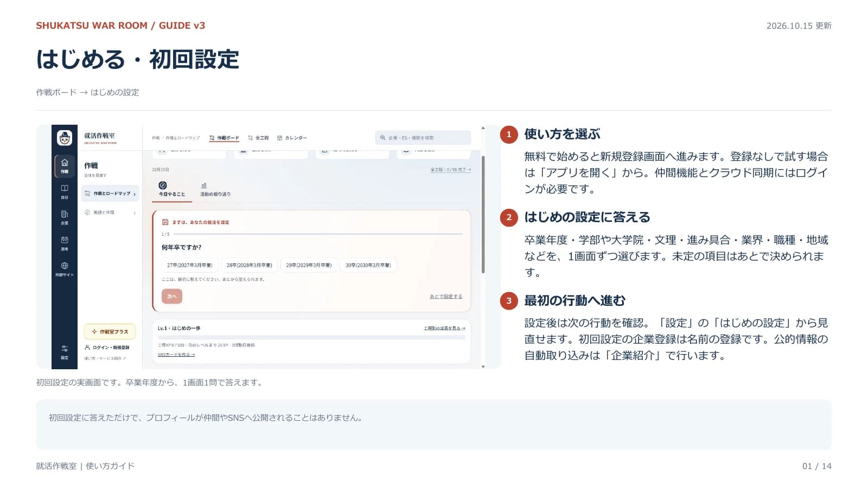Open the 設定 sliders icon in the sidebar
868x488 pixels.
pos(65,349)
